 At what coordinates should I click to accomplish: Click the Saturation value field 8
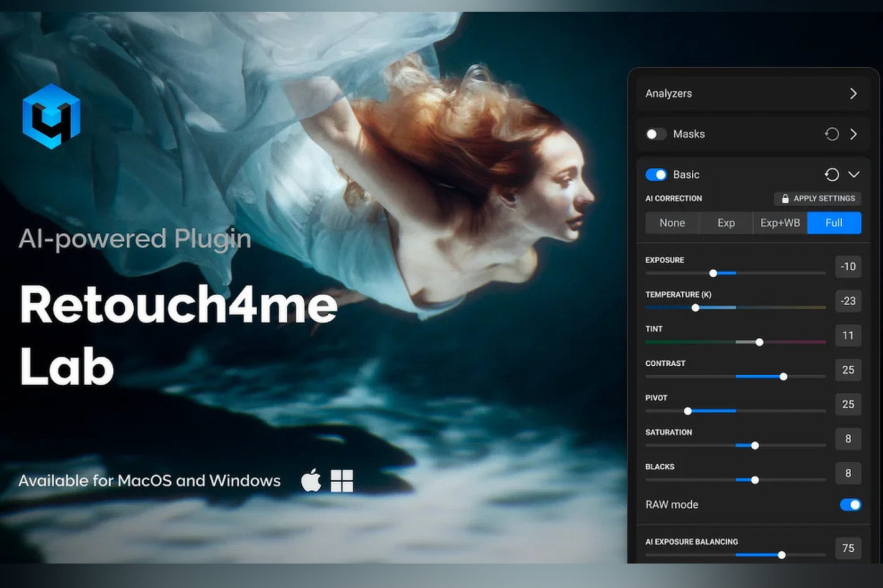(848, 439)
